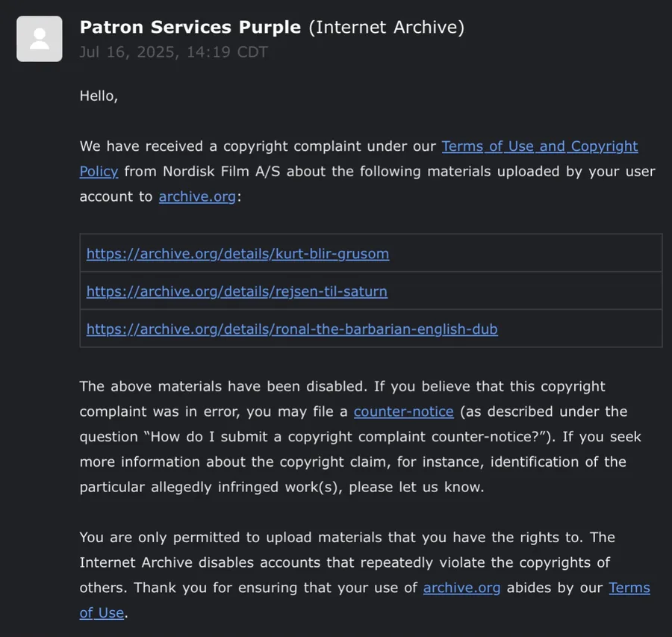The width and height of the screenshot is (672, 637).
Task: Open the rejsen-til-saturn archive URL
Action: pos(237,291)
